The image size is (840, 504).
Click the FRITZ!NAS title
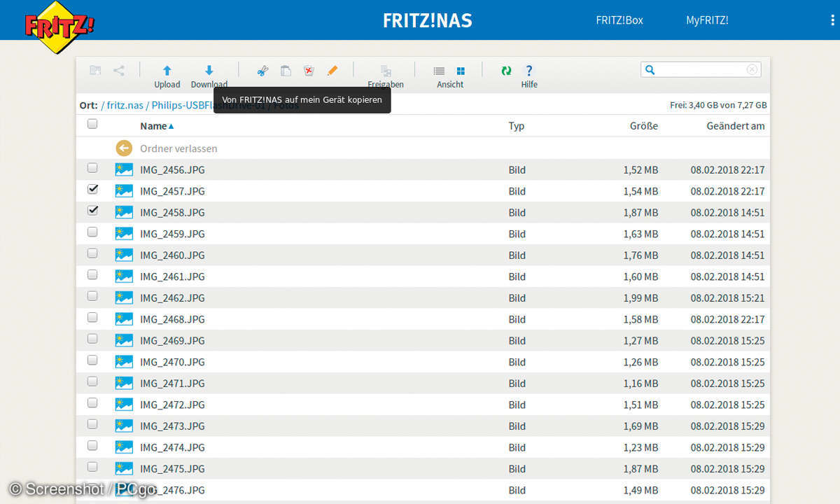point(428,20)
